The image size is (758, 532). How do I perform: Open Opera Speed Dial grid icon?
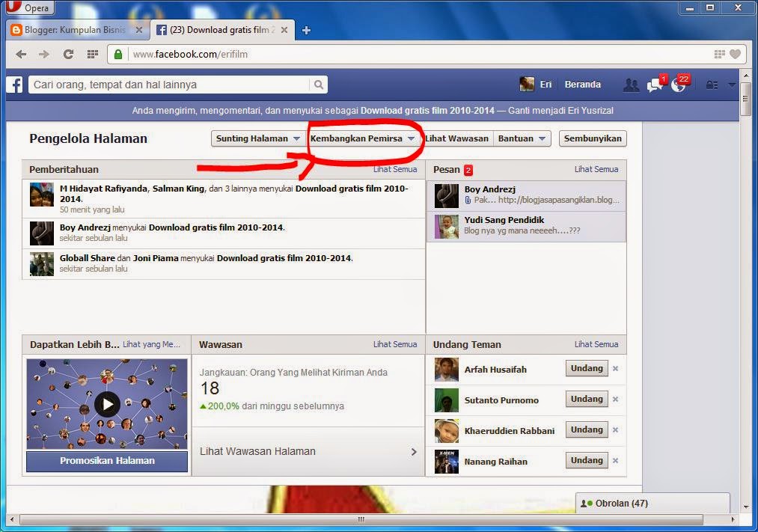92,54
